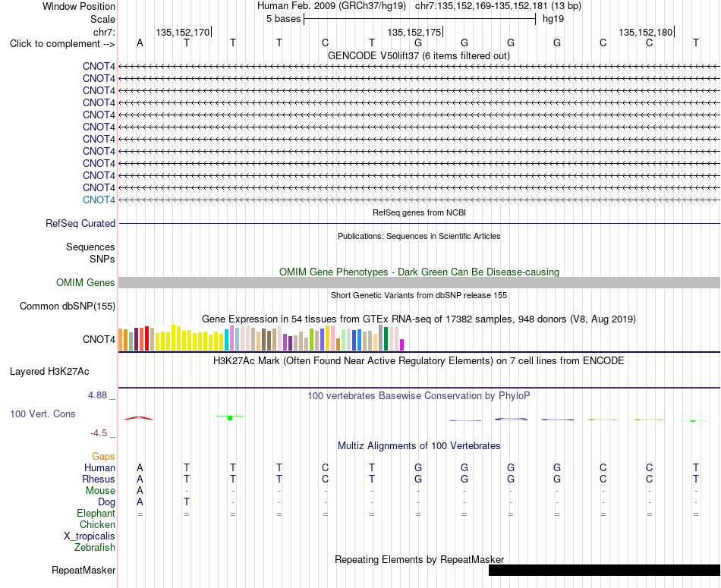Click the 'Scale' ruler label
721x588 pixels.
point(102,19)
